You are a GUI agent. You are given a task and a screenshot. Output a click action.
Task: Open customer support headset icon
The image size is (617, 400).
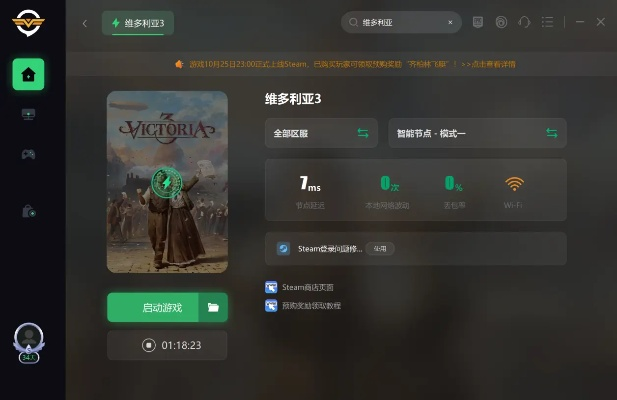(524, 22)
